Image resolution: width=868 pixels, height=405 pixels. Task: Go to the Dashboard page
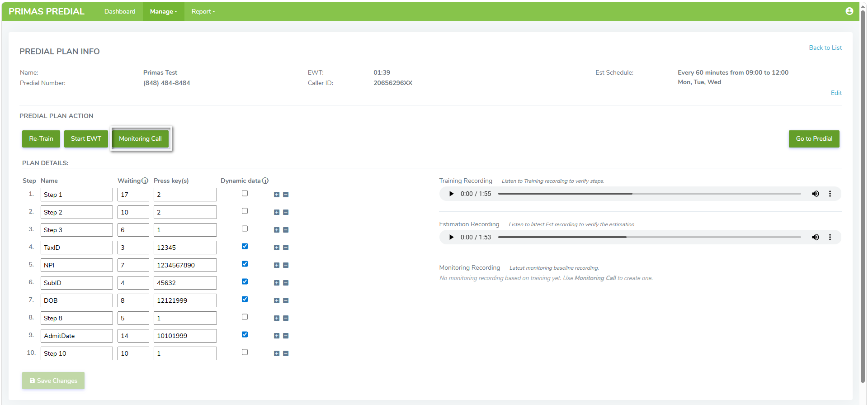click(x=120, y=11)
